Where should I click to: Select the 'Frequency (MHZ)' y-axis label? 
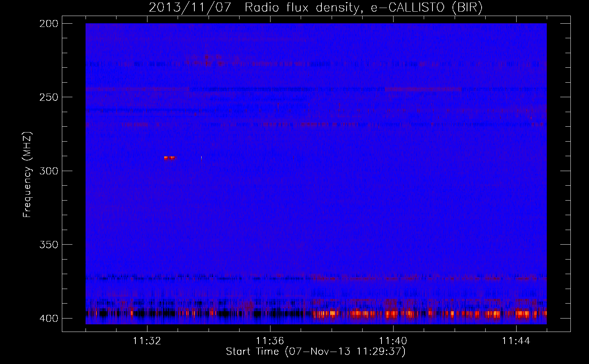click(x=27, y=175)
